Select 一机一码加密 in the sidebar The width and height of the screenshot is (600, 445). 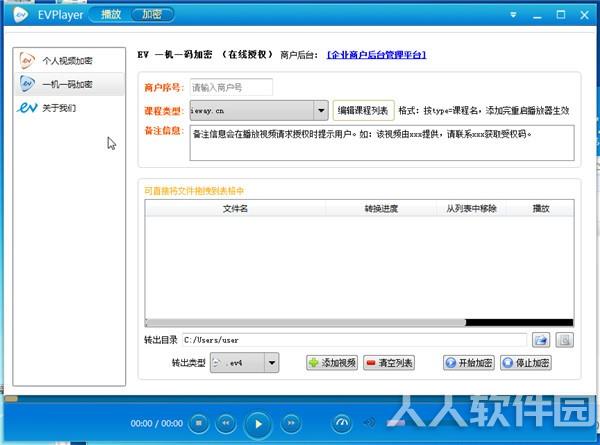click(x=69, y=84)
